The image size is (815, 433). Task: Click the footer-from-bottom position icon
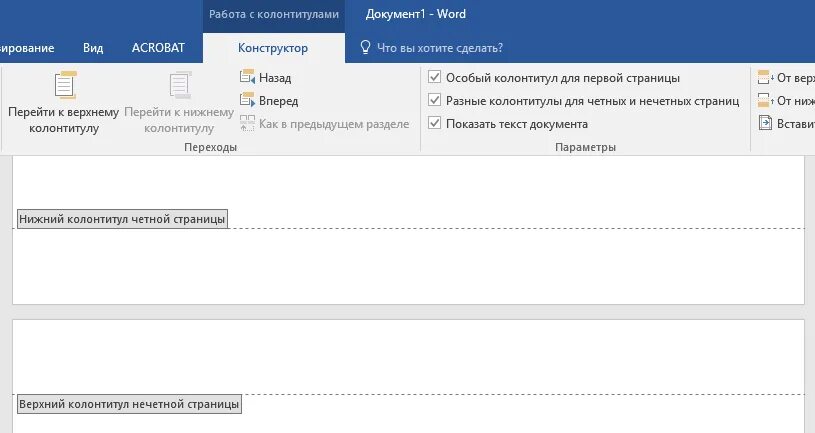[x=765, y=100]
